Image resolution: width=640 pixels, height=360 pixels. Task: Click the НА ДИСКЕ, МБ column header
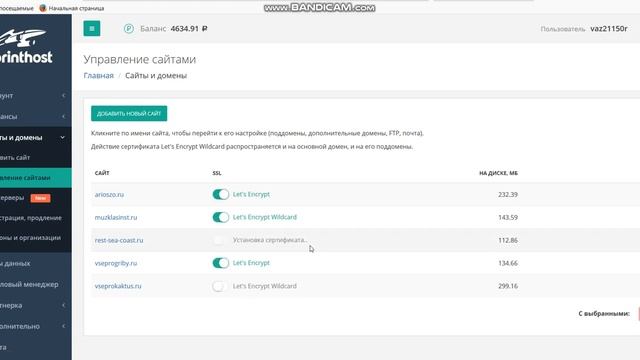tap(498, 173)
